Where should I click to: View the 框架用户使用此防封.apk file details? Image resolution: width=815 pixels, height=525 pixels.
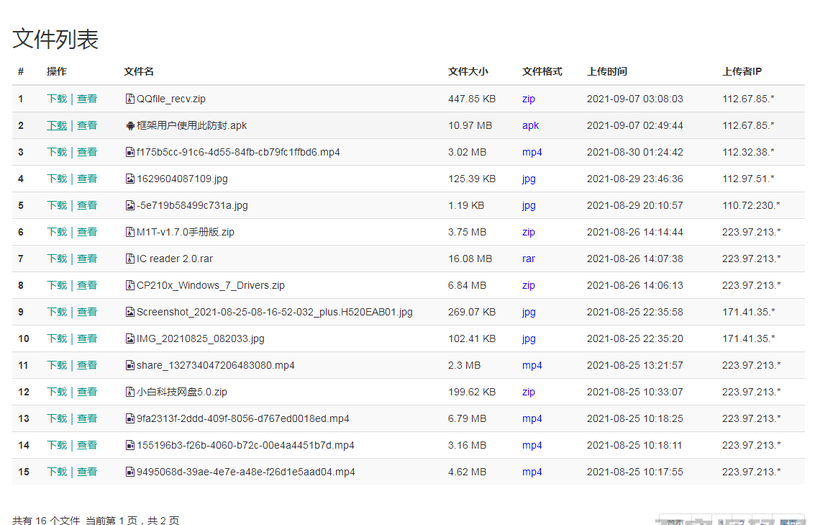pyautogui.click(x=87, y=126)
